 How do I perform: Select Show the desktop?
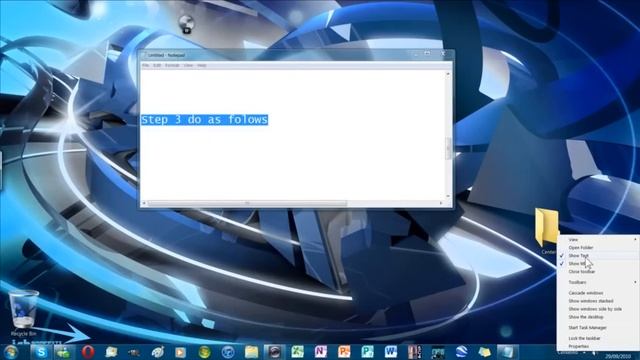598,317
